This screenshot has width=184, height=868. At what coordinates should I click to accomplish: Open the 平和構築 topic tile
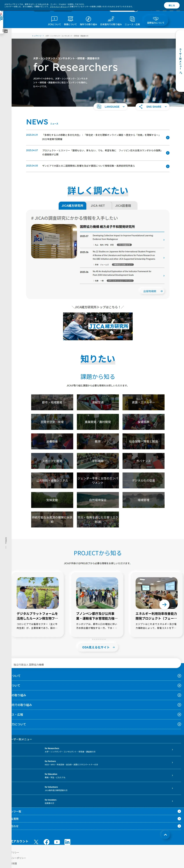tap(98, 461)
